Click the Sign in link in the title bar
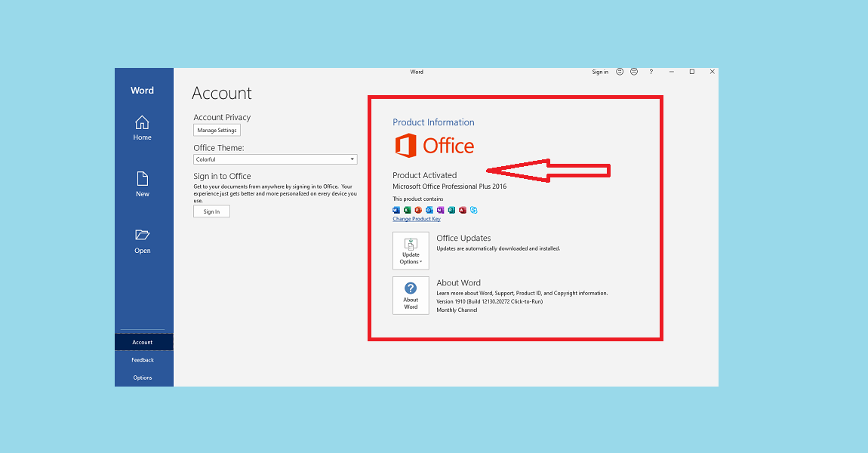The image size is (868, 453). coord(600,72)
